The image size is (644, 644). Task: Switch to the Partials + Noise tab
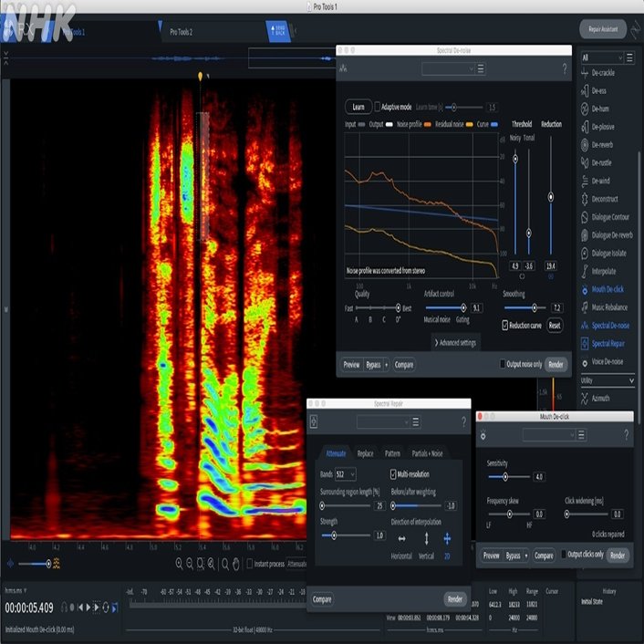coord(427,453)
